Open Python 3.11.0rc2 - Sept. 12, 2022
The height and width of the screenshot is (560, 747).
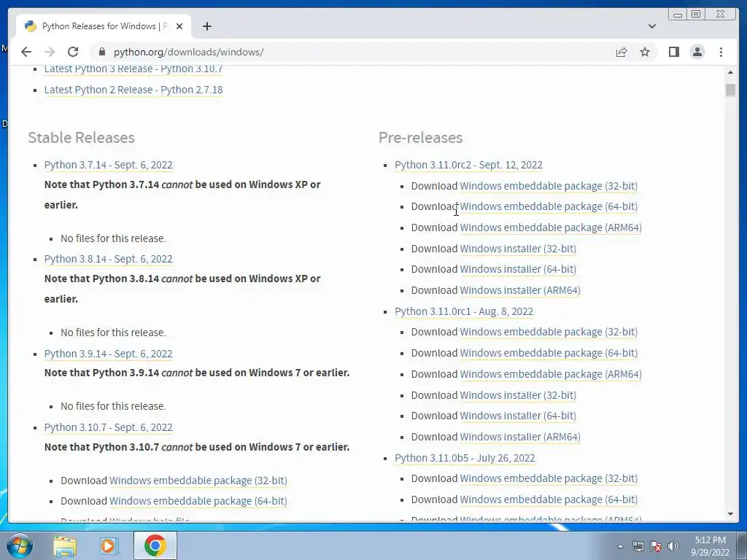(x=468, y=165)
